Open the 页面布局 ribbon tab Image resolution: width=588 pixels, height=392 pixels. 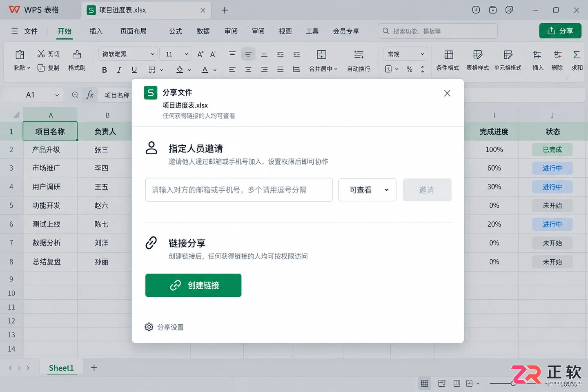tap(133, 31)
